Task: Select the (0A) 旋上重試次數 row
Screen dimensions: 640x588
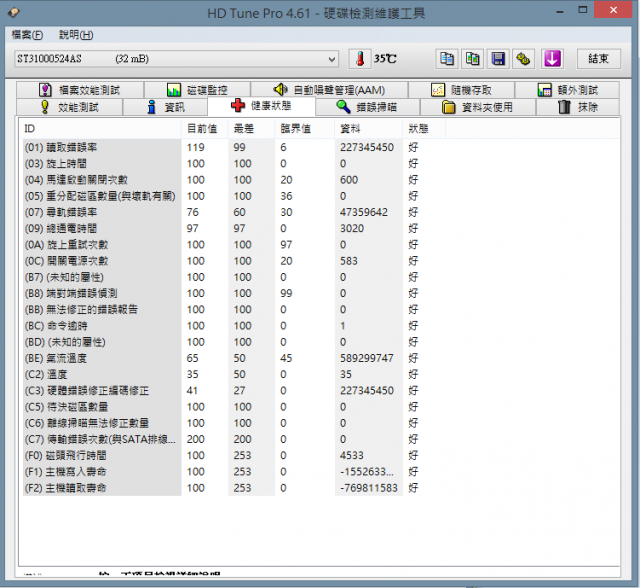Action: [234, 245]
